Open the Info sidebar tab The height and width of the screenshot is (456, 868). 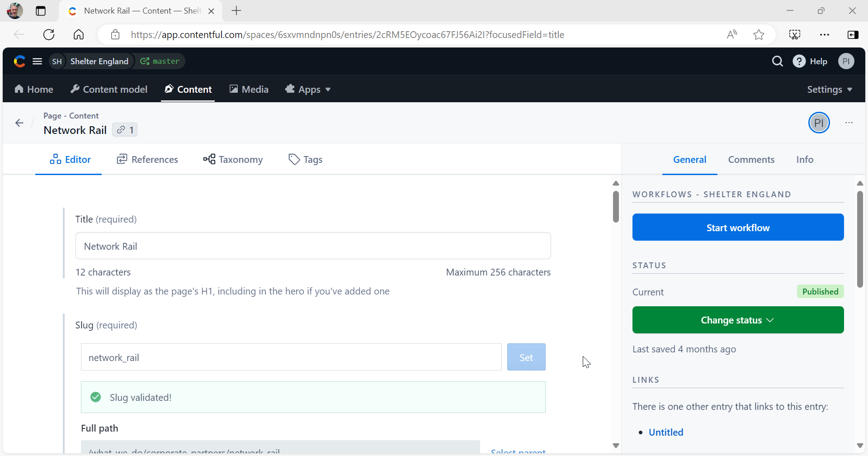coord(805,159)
